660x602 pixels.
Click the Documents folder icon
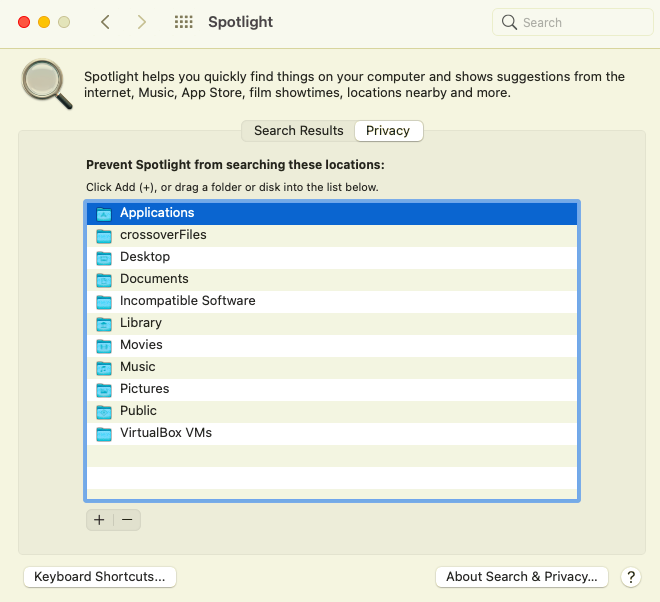[x=104, y=280]
